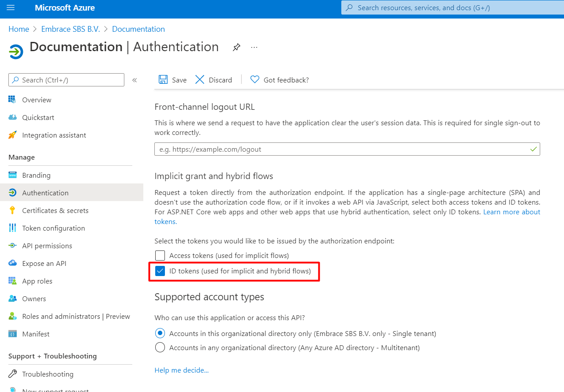This screenshot has height=392, width=564.
Task: Select multitenant accounts radio button
Action: point(160,347)
